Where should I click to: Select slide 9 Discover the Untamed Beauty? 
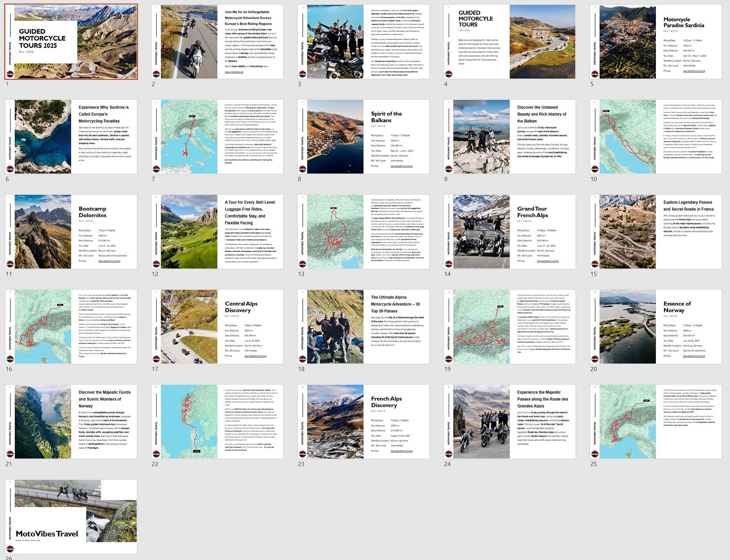(x=509, y=137)
